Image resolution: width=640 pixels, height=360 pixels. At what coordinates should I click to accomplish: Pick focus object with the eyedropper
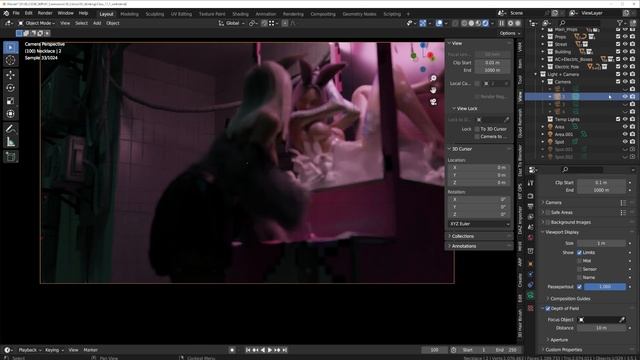click(622, 320)
